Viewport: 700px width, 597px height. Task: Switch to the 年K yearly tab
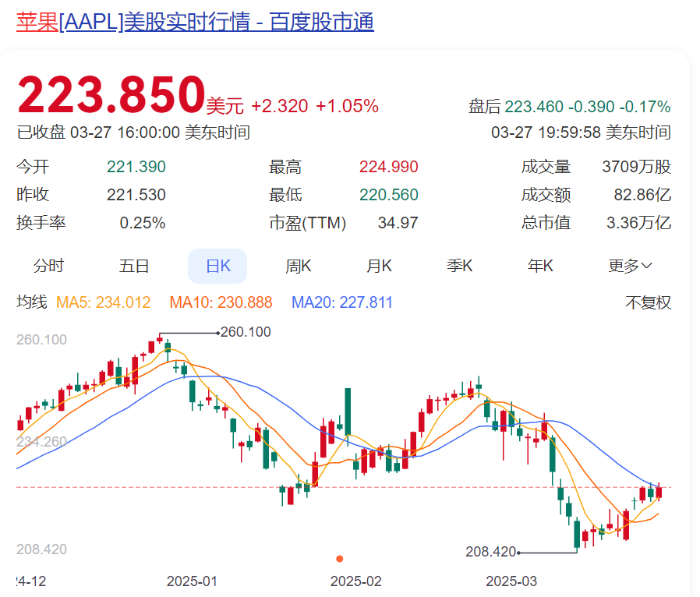540,266
